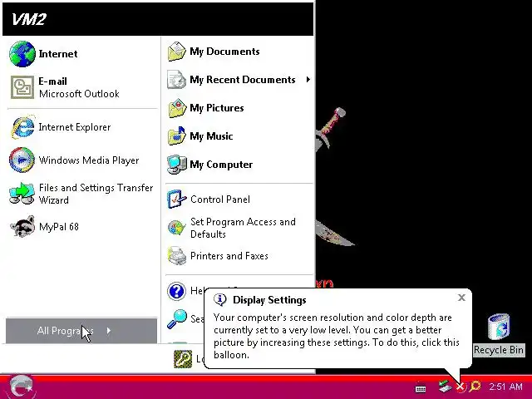The height and width of the screenshot is (399, 532).
Task: Select the 'Microsoft Outlook' text label
Action: [79, 94]
